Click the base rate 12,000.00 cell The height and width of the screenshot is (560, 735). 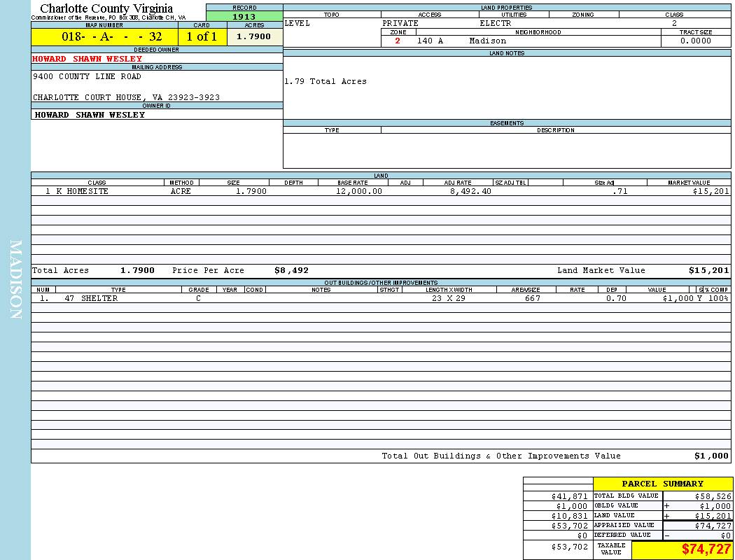coord(358,191)
